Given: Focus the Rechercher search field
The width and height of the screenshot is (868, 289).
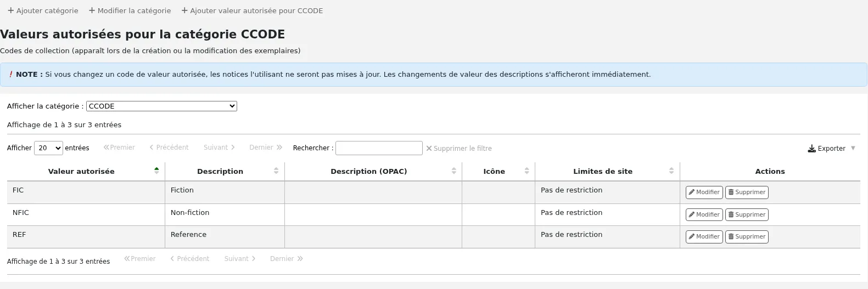Looking at the screenshot, I should [x=379, y=148].
